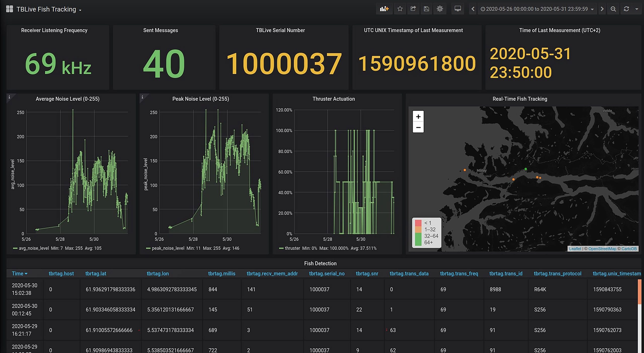Open the TBLive Fish Tracking dashboard dropdown
The image size is (644, 353).
coord(49,9)
